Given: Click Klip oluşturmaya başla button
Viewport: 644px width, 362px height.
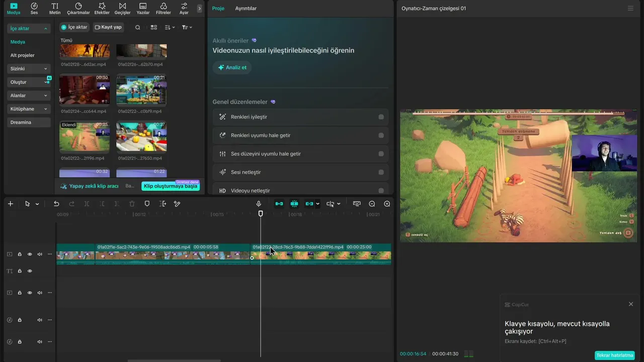Looking at the screenshot, I should click(x=171, y=186).
